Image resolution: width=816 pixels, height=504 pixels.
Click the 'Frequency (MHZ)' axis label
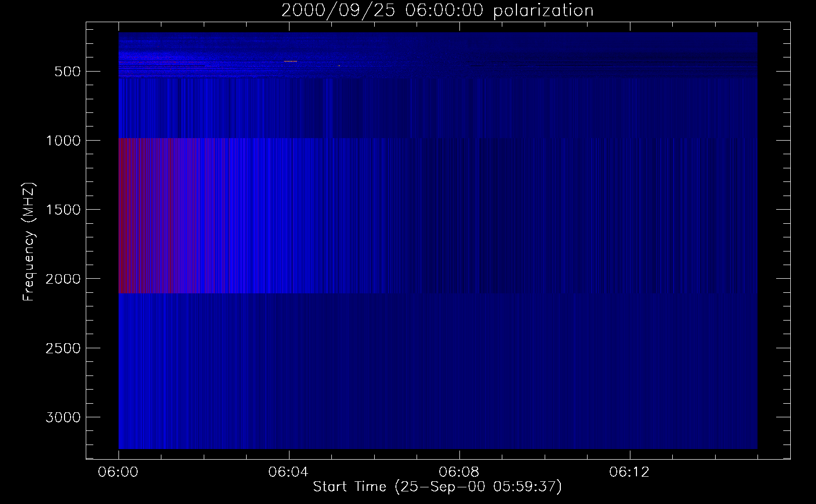(x=29, y=241)
